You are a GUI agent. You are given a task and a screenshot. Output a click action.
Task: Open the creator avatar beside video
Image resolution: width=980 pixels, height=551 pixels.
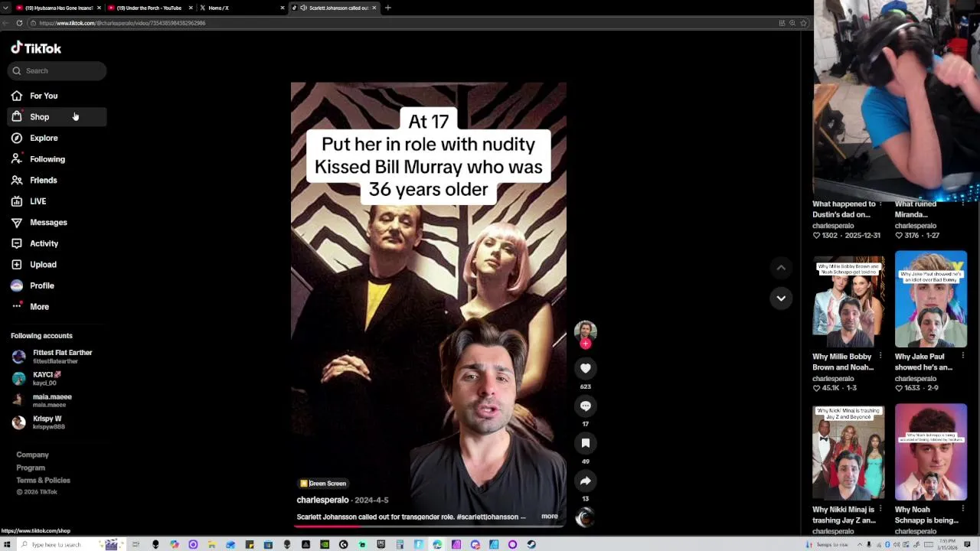coord(585,331)
